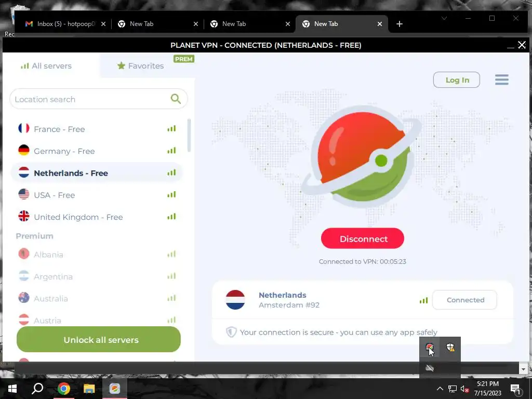532x399 pixels.
Task: Click the France flag icon
Action: 24,128
